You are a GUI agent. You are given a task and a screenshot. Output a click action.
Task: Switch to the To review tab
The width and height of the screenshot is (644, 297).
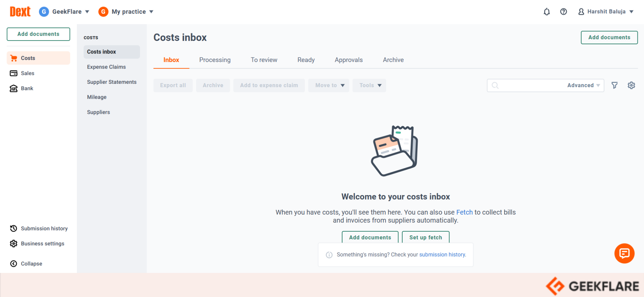coord(264,60)
